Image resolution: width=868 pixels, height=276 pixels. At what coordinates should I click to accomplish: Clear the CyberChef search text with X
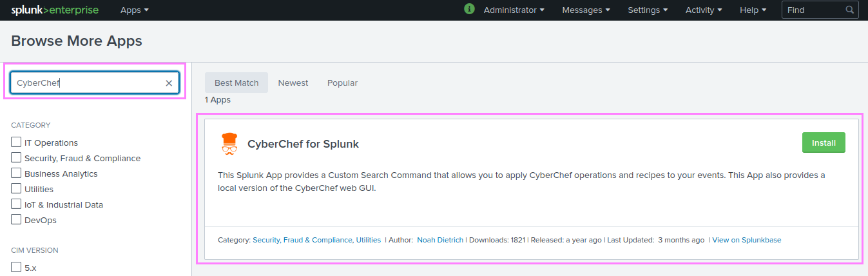tap(169, 83)
